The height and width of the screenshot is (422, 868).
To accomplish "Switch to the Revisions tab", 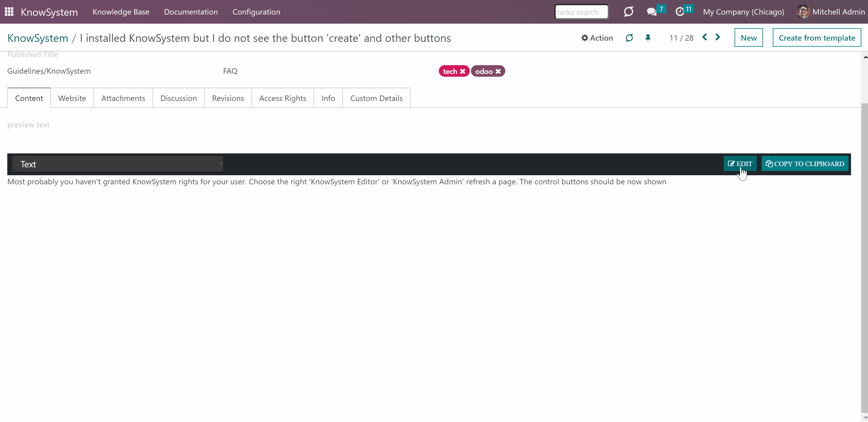I will [228, 98].
